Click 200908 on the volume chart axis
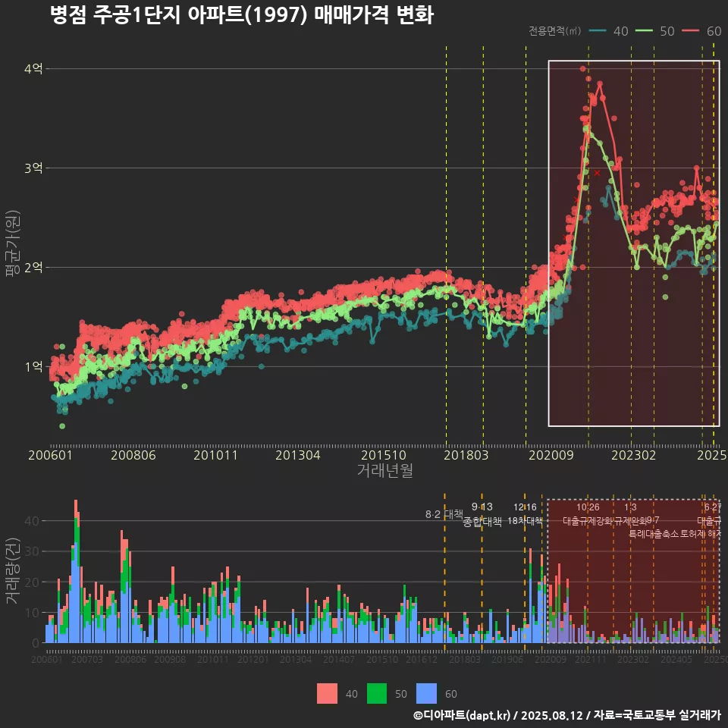This screenshot has width=728, height=728. point(170,659)
